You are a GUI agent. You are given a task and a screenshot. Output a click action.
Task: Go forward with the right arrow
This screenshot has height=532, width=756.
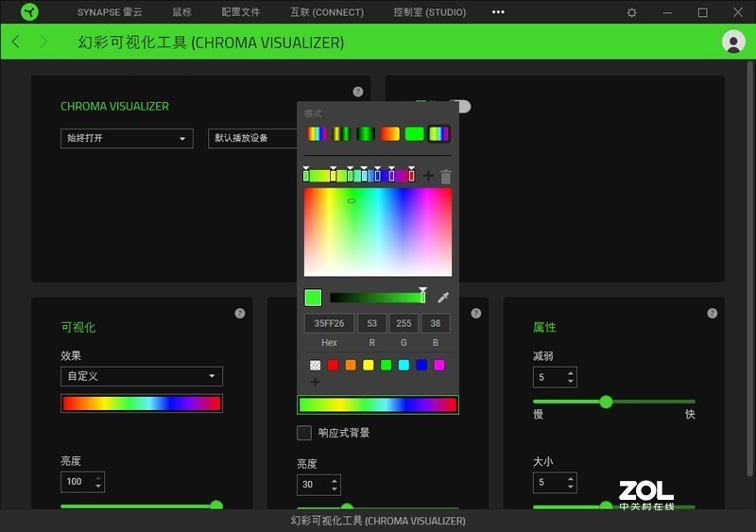43,42
